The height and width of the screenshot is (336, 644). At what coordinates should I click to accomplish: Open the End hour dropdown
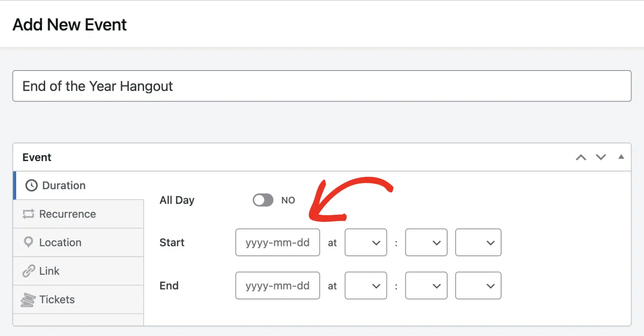click(366, 286)
